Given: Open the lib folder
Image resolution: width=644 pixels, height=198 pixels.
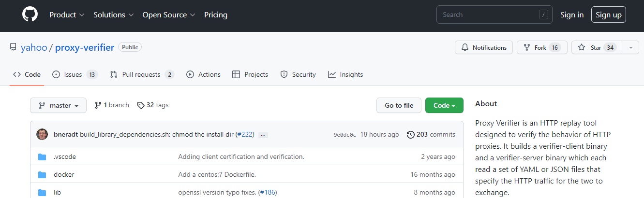Looking at the screenshot, I should click(x=57, y=192).
